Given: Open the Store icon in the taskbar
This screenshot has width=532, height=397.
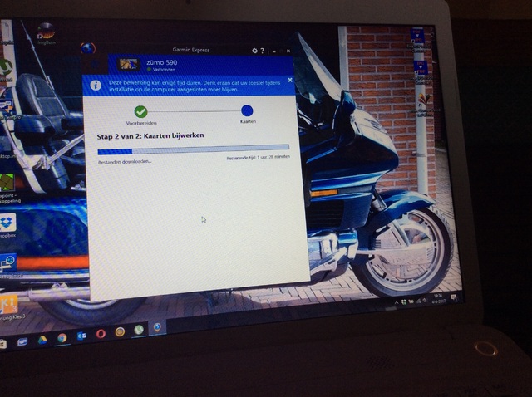Looking at the screenshot, I should [3, 344].
